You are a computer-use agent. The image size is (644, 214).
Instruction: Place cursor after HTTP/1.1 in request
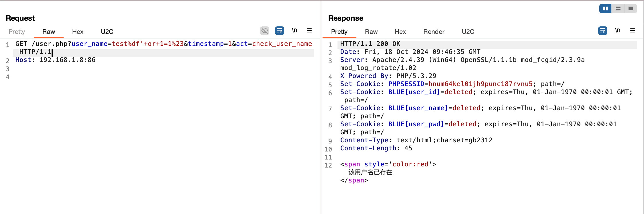click(52, 52)
